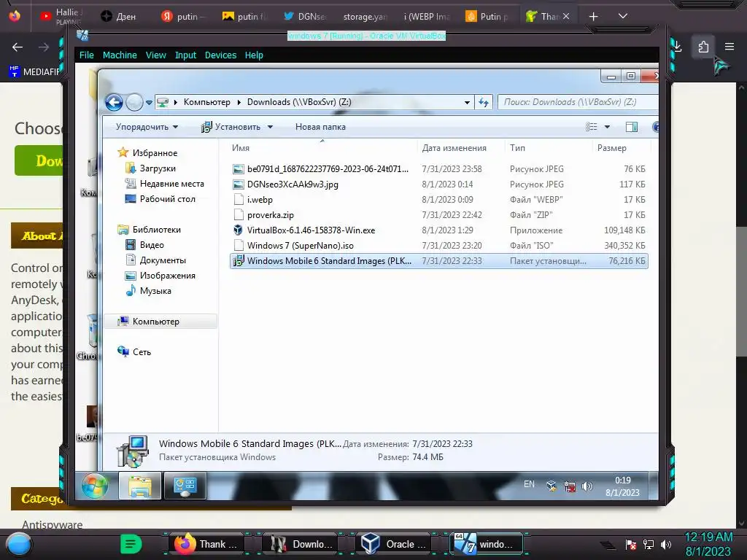Click the change view icon
Screen dimensions: 747x560
tap(591, 127)
